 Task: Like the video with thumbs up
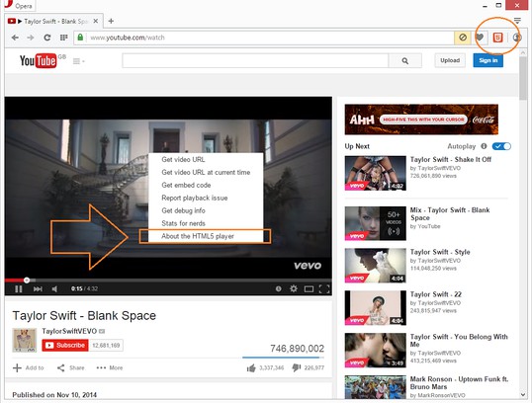click(251, 367)
